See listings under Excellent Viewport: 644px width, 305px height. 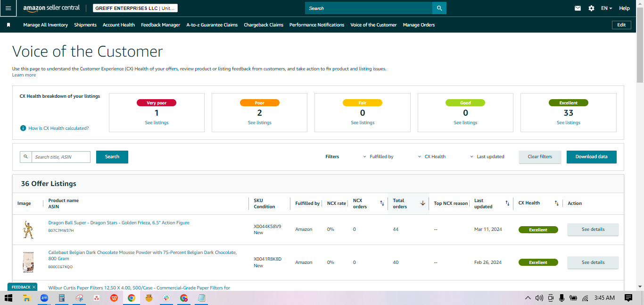tap(569, 123)
